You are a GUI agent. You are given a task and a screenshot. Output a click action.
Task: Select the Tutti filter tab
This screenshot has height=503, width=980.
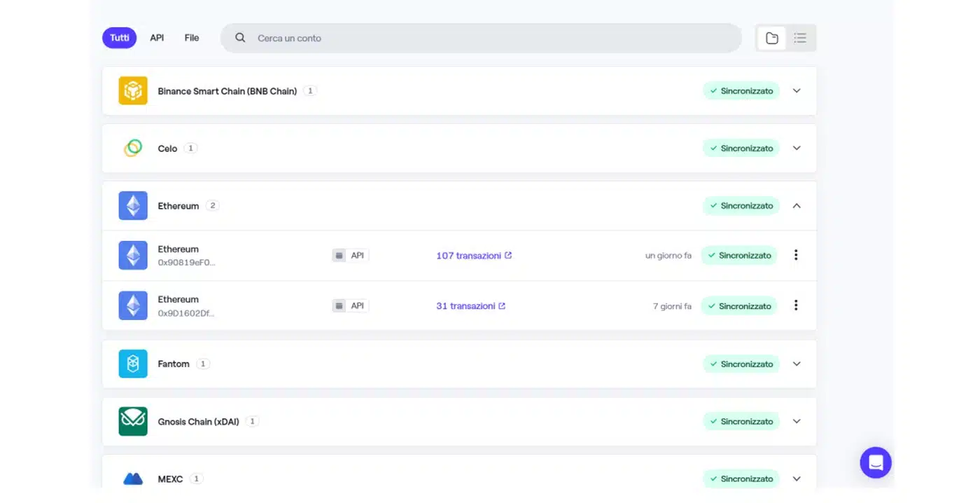[x=120, y=38]
